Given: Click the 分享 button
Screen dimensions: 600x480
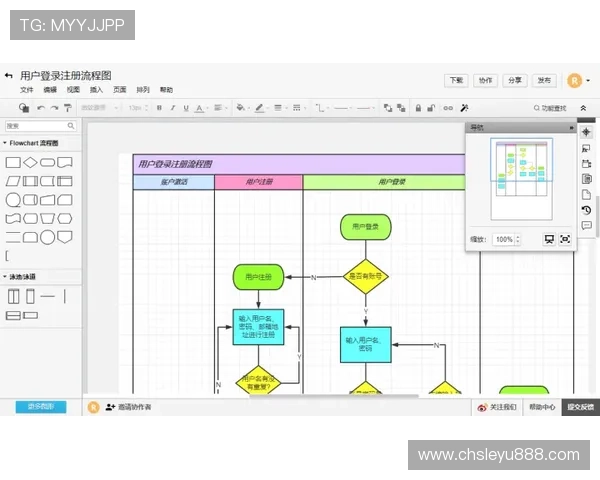Looking at the screenshot, I should 514,80.
